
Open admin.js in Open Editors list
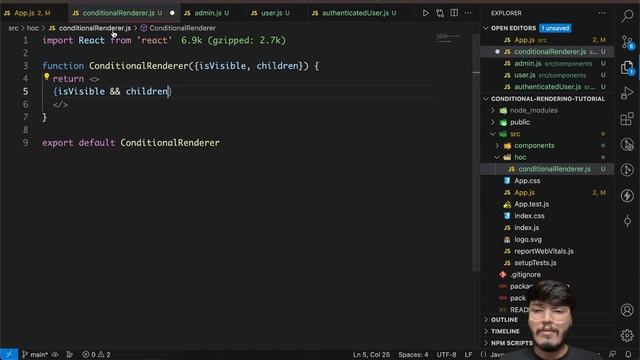[547, 64]
